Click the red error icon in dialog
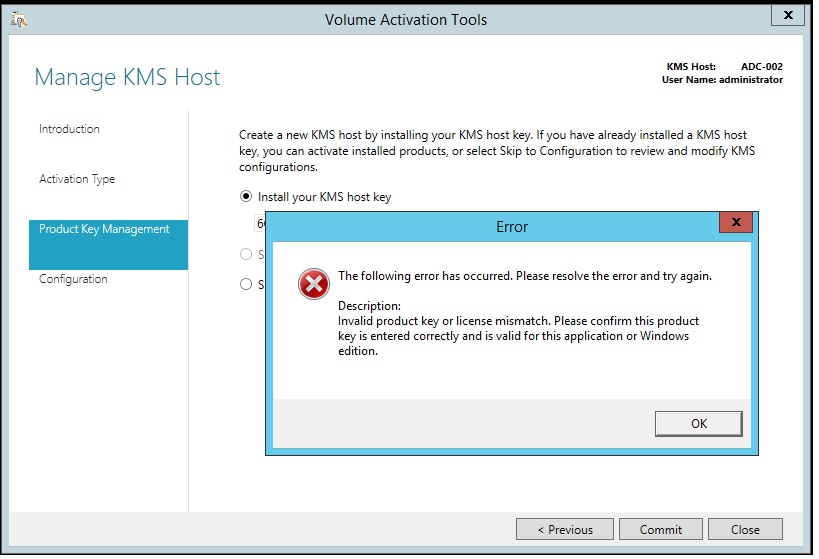The image size is (819, 559). tap(313, 284)
